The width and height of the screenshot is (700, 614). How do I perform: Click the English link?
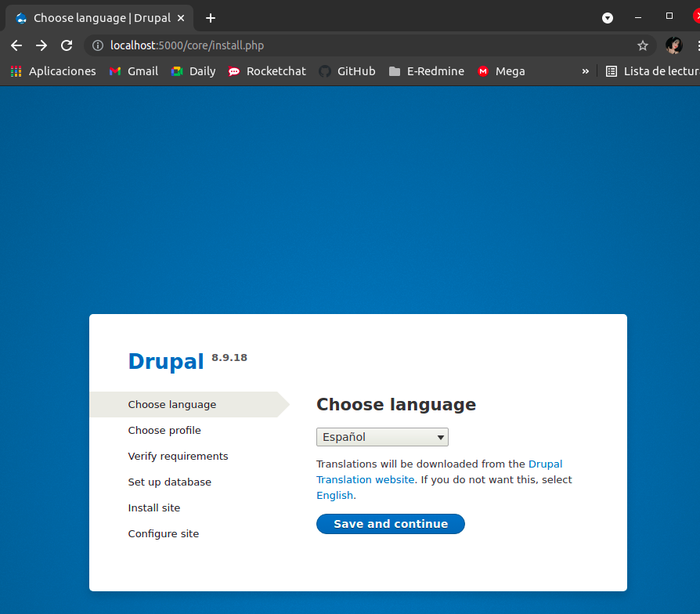(334, 495)
